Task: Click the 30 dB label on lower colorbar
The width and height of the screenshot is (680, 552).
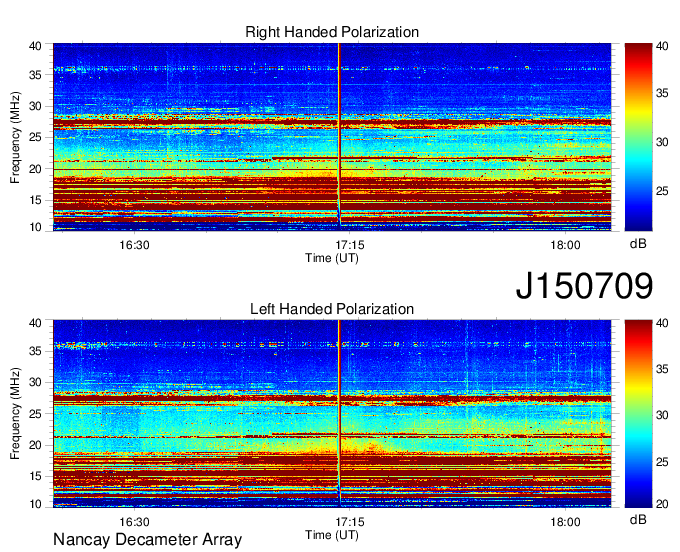Action: (662, 415)
